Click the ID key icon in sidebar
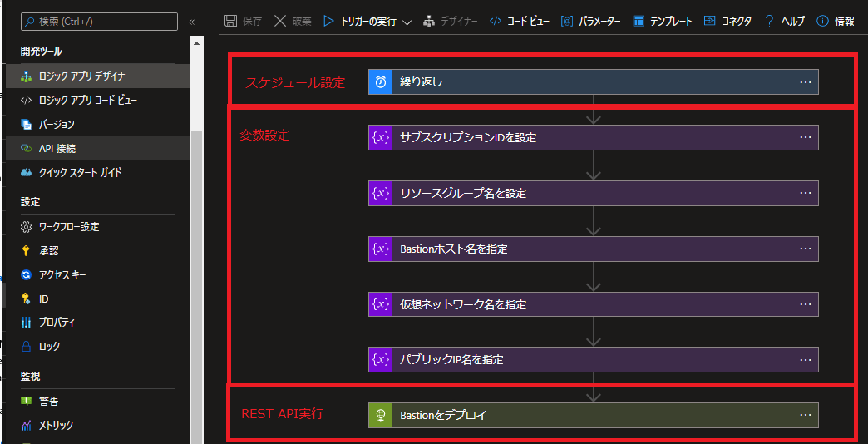868x444 pixels. (26, 299)
